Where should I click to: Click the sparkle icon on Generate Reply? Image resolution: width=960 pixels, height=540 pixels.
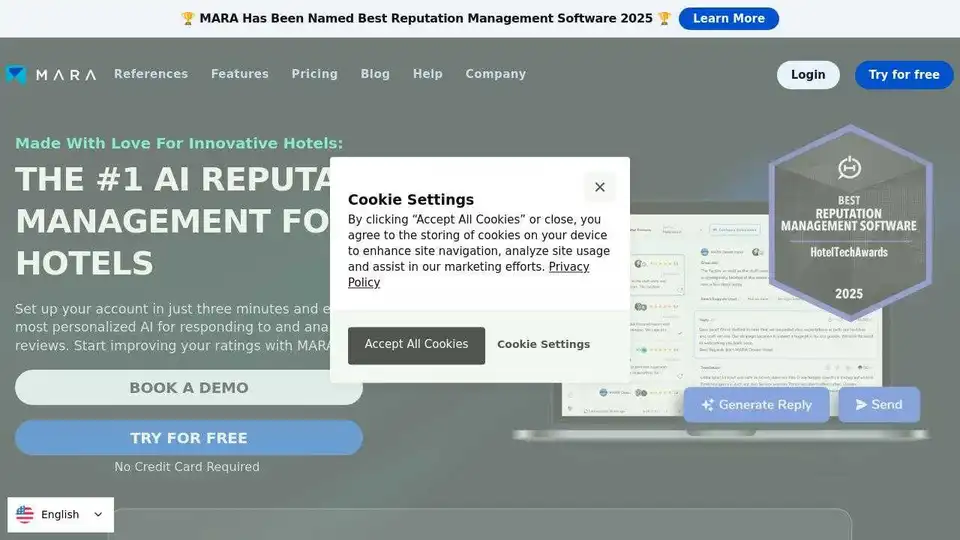coord(707,405)
